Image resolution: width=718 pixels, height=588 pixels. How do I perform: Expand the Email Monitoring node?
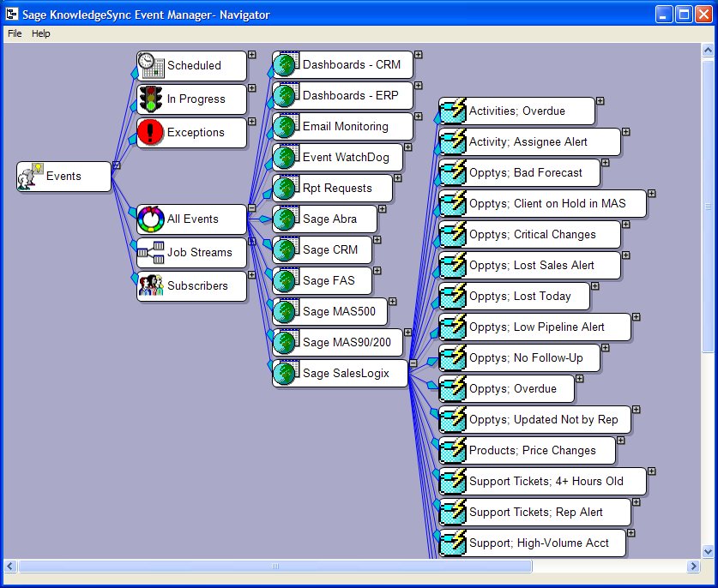point(418,117)
